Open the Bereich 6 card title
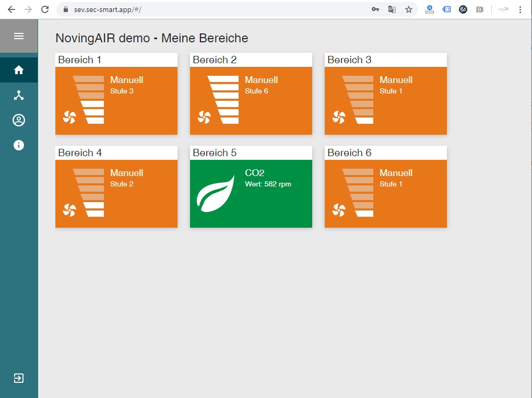 [x=349, y=153]
